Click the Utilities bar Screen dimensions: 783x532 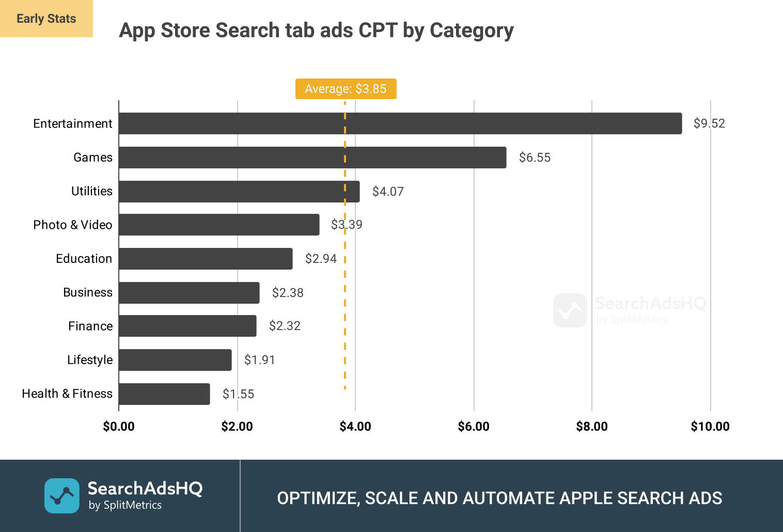click(x=239, y=192)
